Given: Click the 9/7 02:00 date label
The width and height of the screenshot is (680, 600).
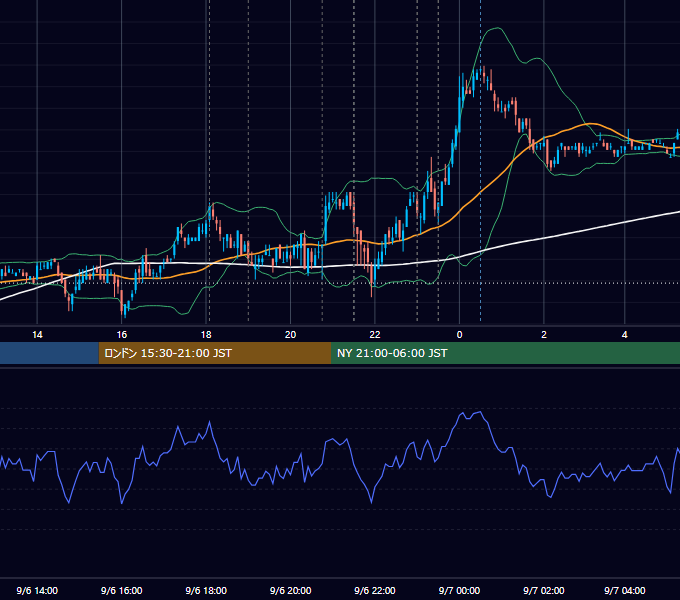Looking at the screenshot, I should pyautogui.click(x=544, y=590).
